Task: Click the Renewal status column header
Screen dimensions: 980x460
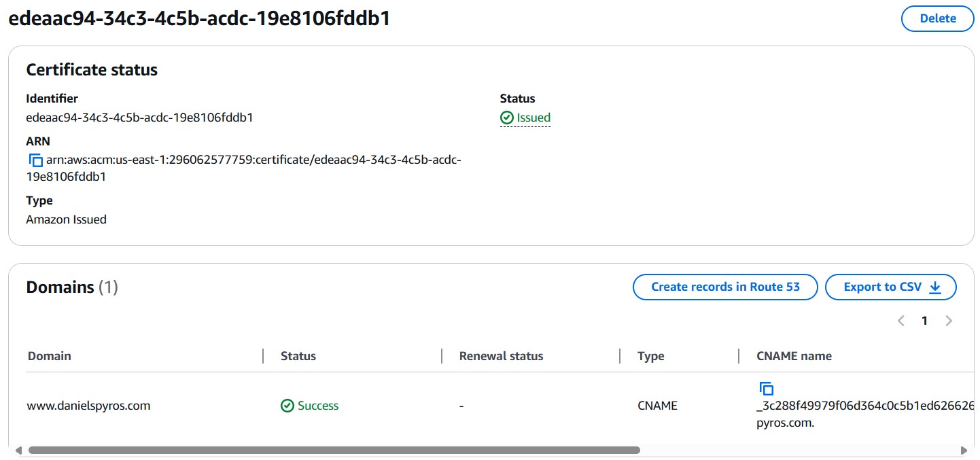Action: [501, 356]
